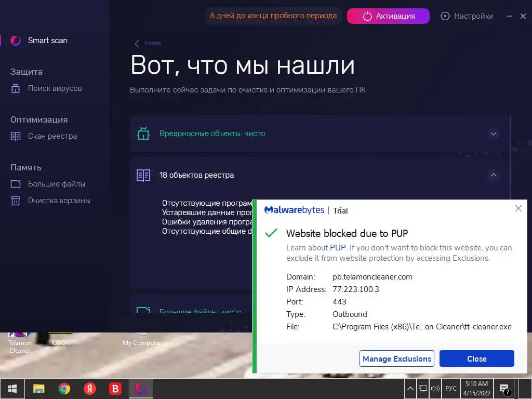The width and height of the screenshot is (532, 399).
Task: Click the 6 дней до конца пробного периода notice
Action: click(x=273, y=16)
